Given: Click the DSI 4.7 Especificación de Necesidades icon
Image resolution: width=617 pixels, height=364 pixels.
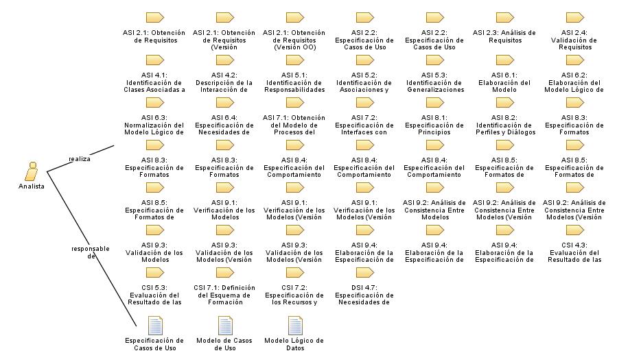Looking at the screenshot, I should [x=364, y=273].
